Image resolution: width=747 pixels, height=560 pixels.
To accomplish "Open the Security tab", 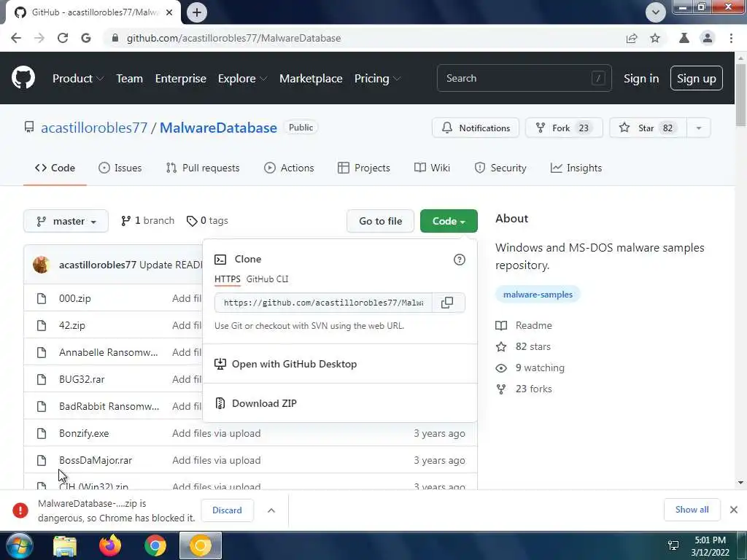I will (500, 168).
